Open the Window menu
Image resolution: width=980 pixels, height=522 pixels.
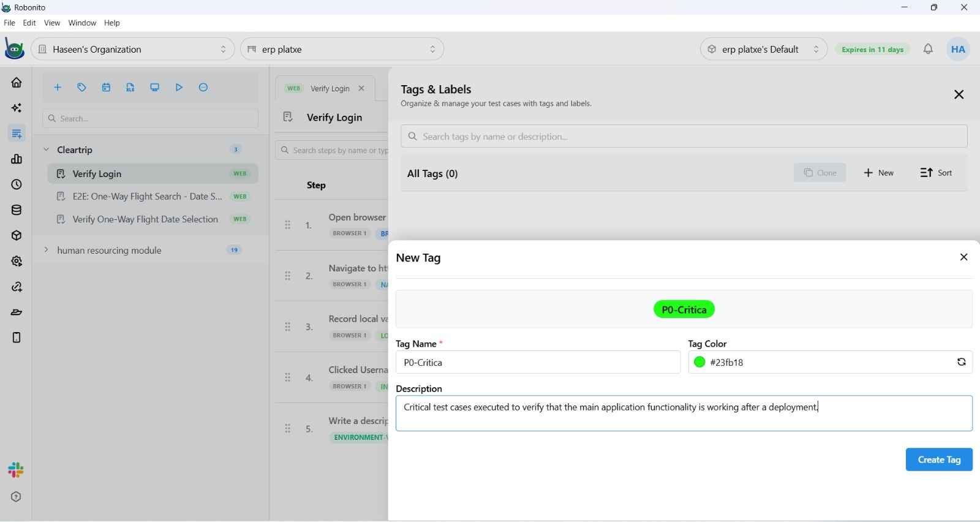coord(82,23)
